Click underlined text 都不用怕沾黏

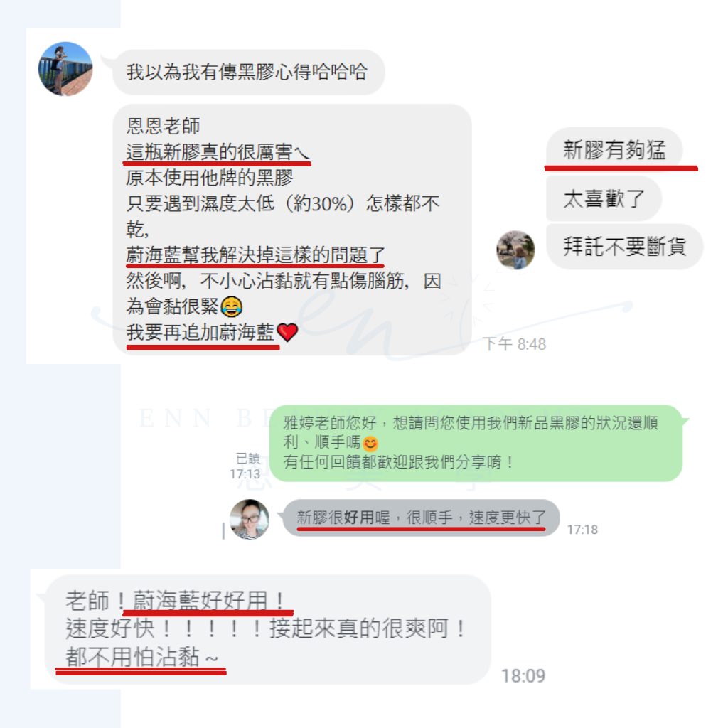pos(141,658)
